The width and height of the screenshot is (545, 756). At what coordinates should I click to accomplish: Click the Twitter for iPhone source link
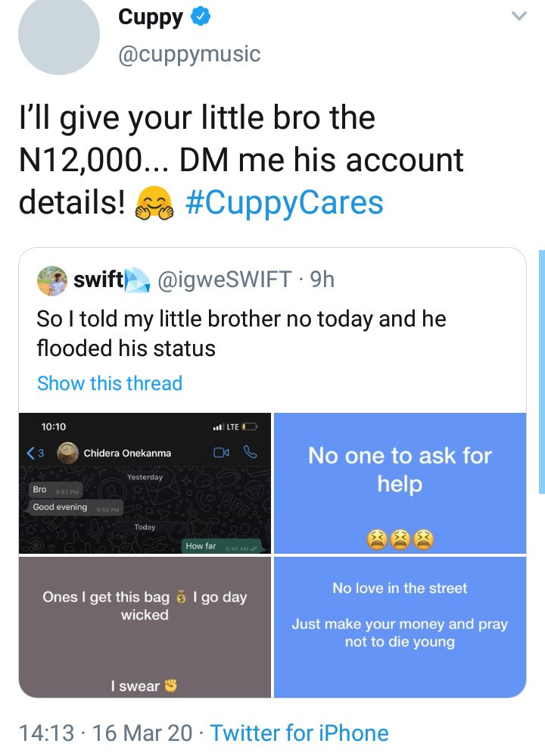click(299, 733)
